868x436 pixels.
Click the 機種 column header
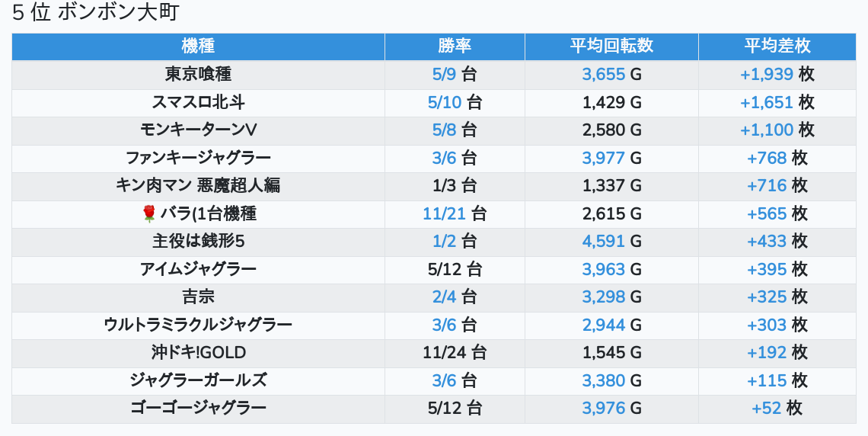(x=198, y=46)
